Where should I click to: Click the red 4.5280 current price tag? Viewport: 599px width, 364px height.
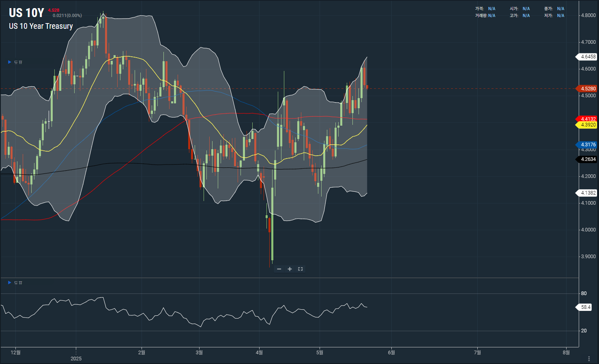tap(588, 89)
